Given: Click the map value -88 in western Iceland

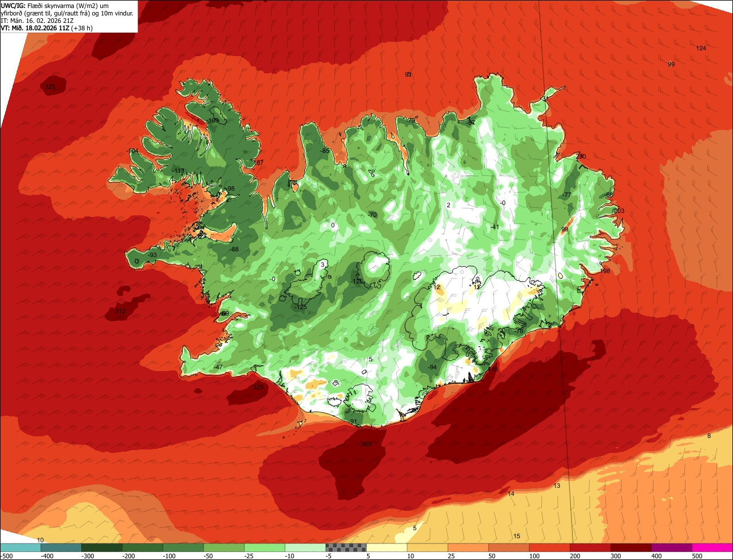Looking at the screenshot, I should tap(234, 249).
